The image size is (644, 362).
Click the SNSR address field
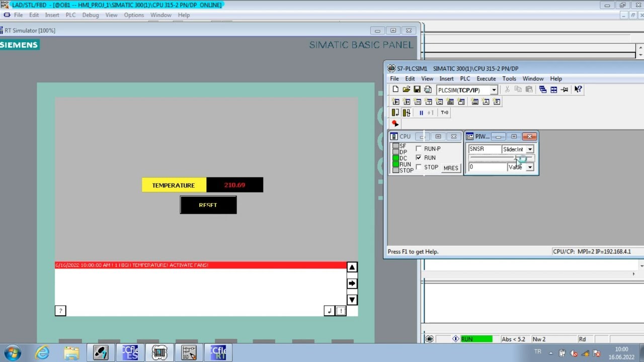[485, 149]
